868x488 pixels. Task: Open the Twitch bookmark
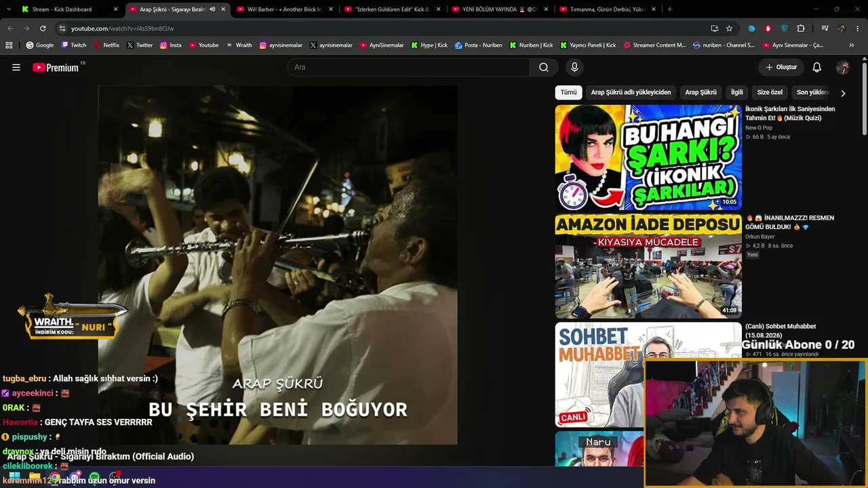[74, 45]
